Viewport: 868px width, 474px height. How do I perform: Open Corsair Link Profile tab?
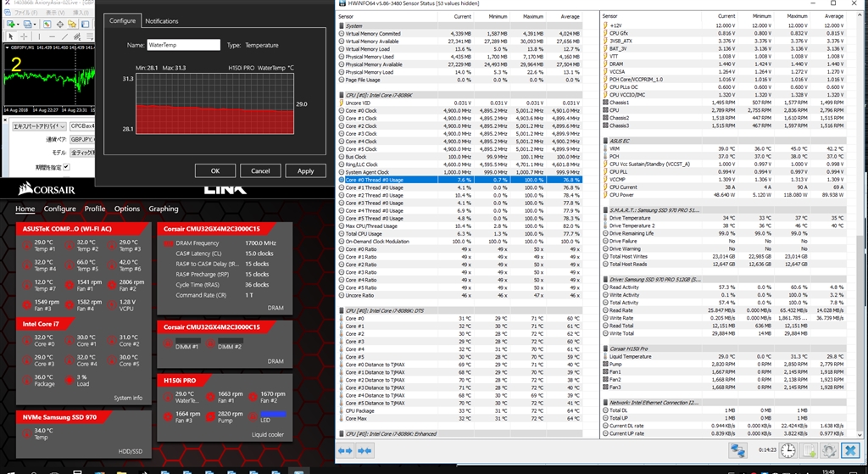(95, 209)
